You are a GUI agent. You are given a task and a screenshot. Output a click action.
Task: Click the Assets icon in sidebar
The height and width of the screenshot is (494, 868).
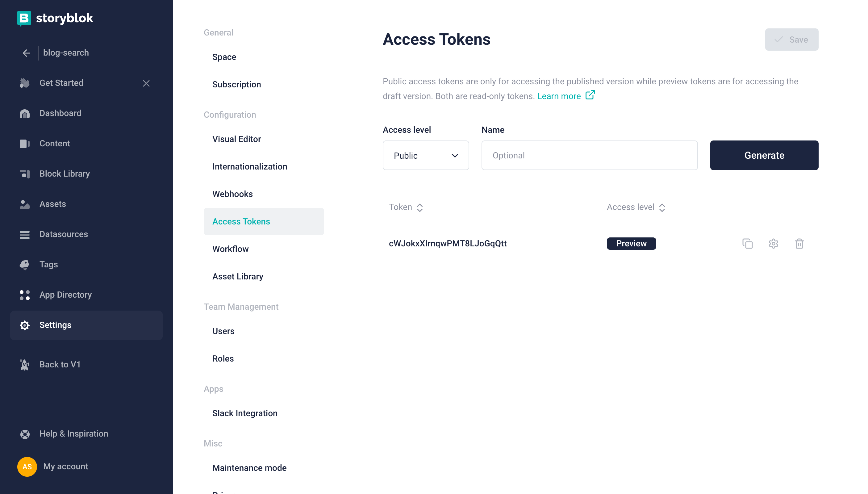25,204
